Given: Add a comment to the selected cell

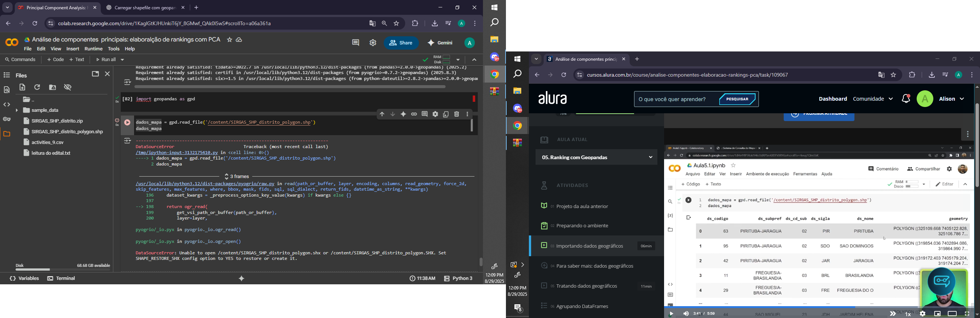Looking at the screenshot, I should [424, 114].
